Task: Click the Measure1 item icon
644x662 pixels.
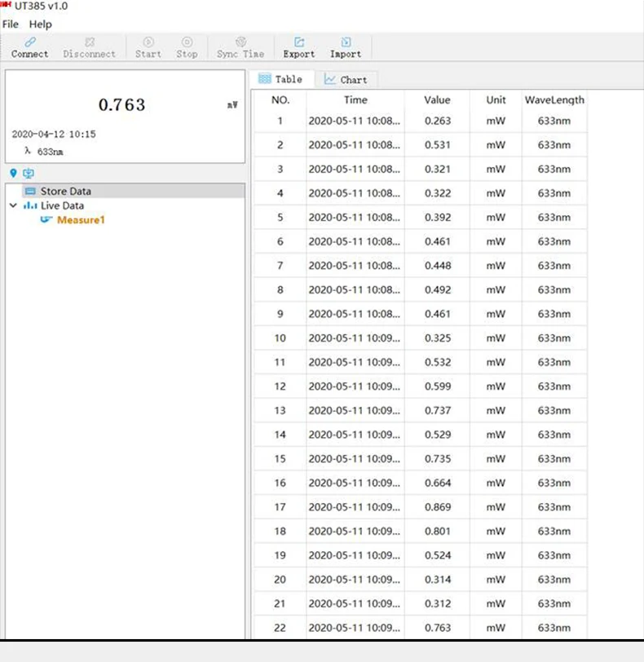Action: pyautogui.click(x=46, y=219)
